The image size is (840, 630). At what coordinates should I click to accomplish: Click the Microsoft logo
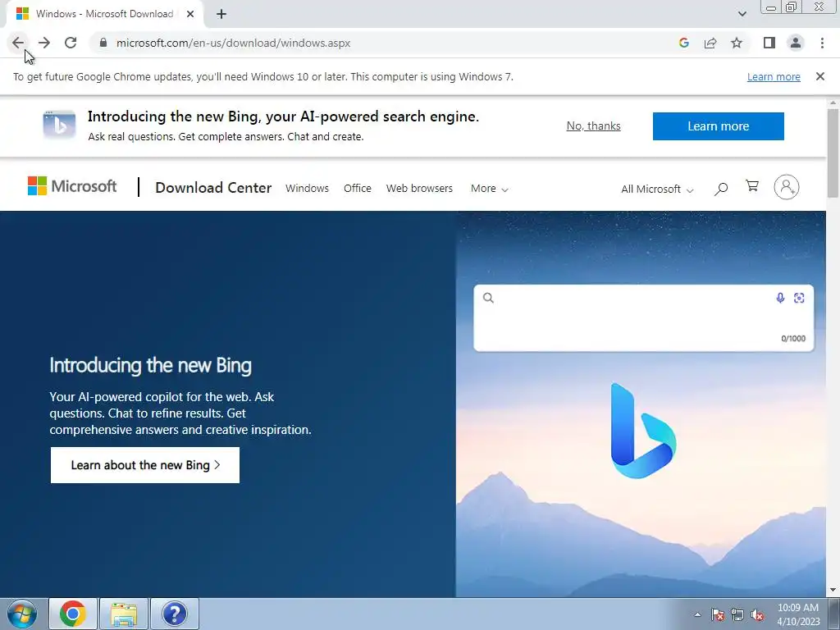pyautogui.click(x=72, y=186)
